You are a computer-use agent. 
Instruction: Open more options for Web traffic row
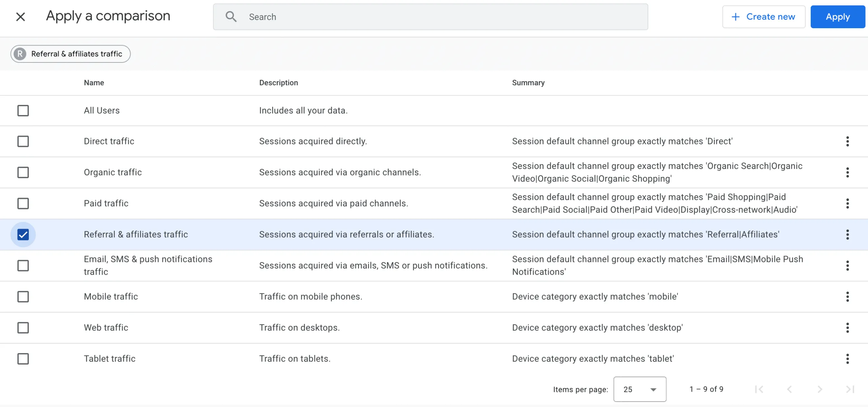click(847, 328)
